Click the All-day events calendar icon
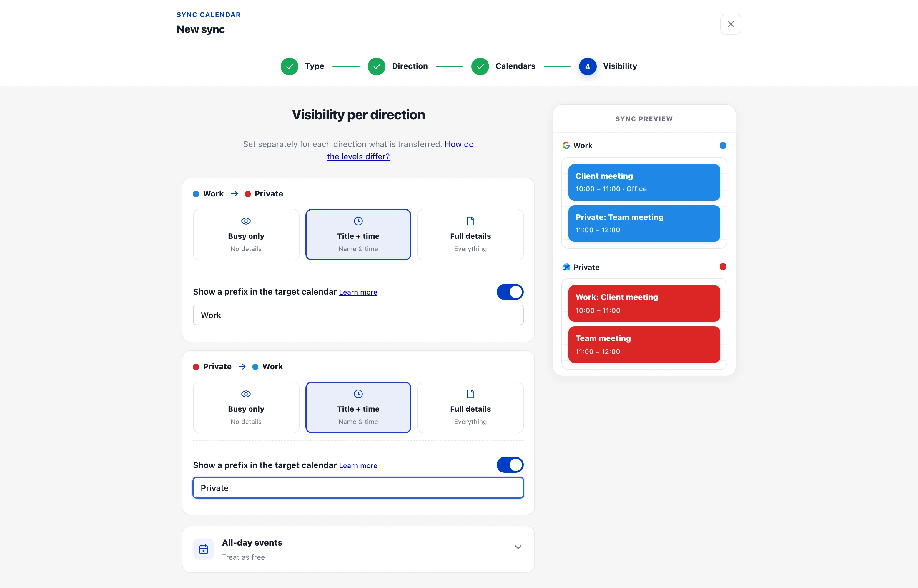This screenshot has height=588, width=918. click(x=204, y=549)
